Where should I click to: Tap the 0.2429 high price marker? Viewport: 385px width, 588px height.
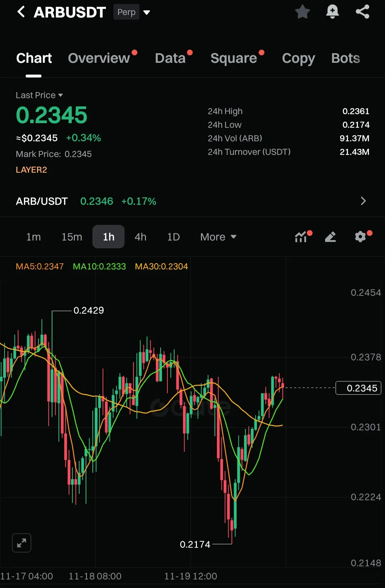pos(88,310)
